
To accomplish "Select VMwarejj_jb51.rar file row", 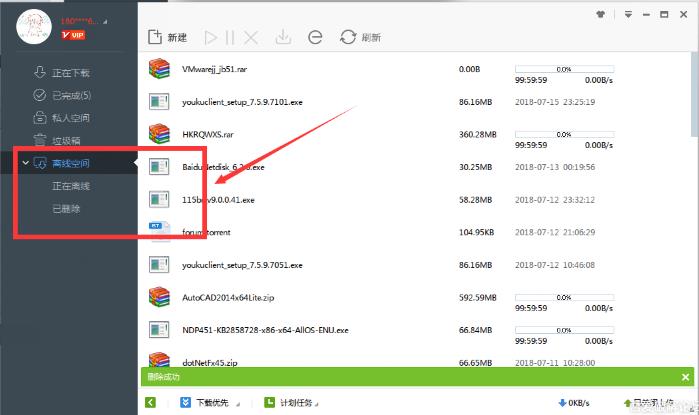I will pyautogui.click(x=415, y=69).
